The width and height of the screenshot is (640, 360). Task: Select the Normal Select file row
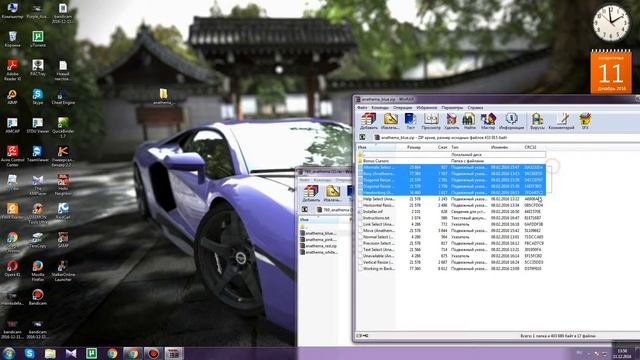451,237
